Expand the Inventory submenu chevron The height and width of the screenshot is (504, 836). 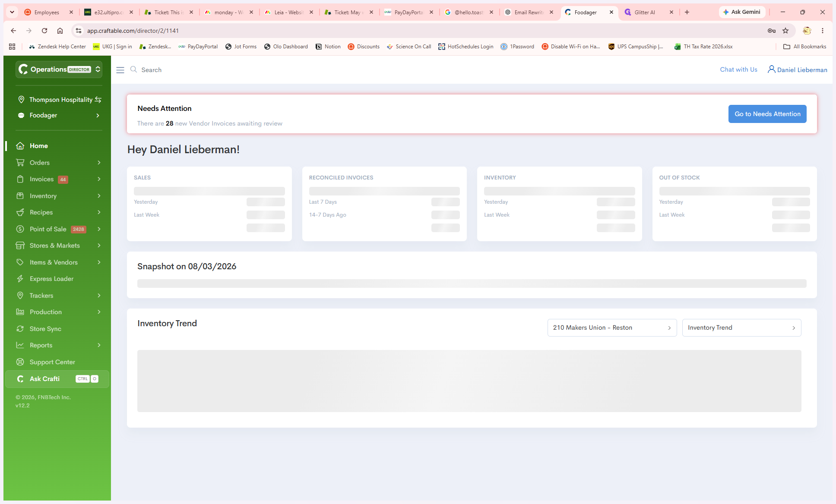[x=99, y=196]
